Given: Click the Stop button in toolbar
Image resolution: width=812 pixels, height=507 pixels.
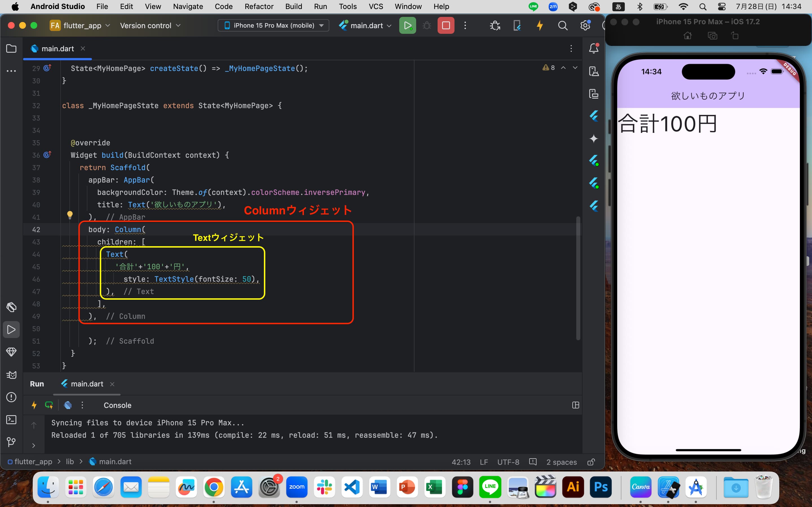Looking at the screenshot, I should 445,25.
